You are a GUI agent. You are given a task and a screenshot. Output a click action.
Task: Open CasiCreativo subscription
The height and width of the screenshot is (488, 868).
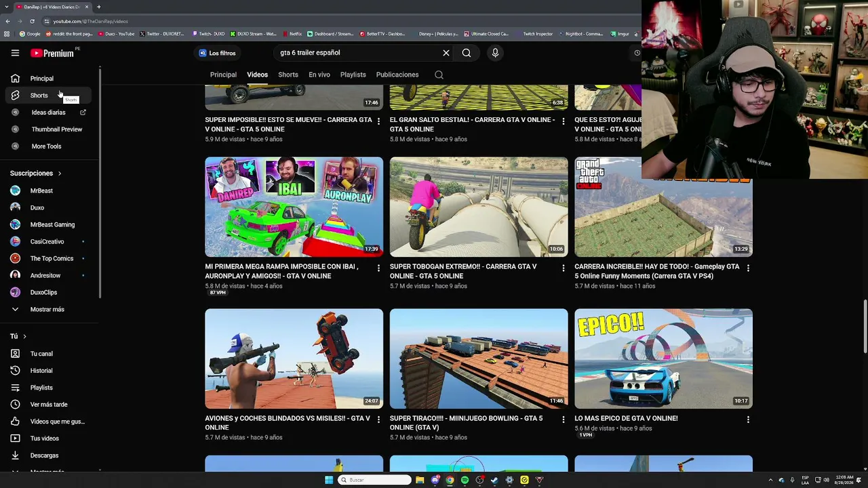47,241
